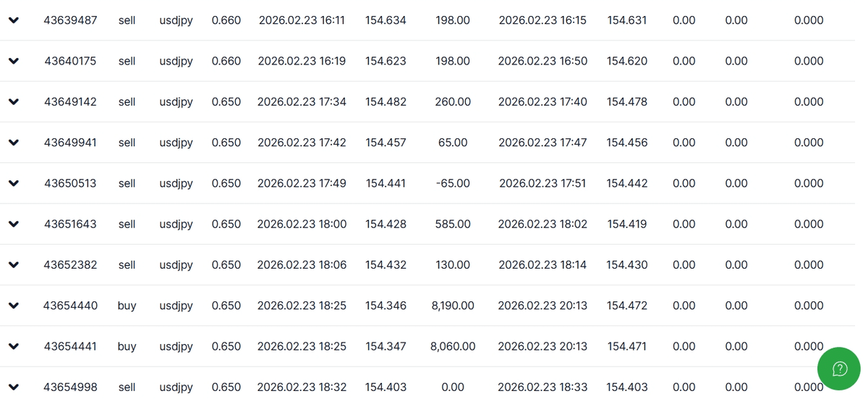868x407 pixels.
Task: Expand details for order 43649941
Action: (14, 143)
